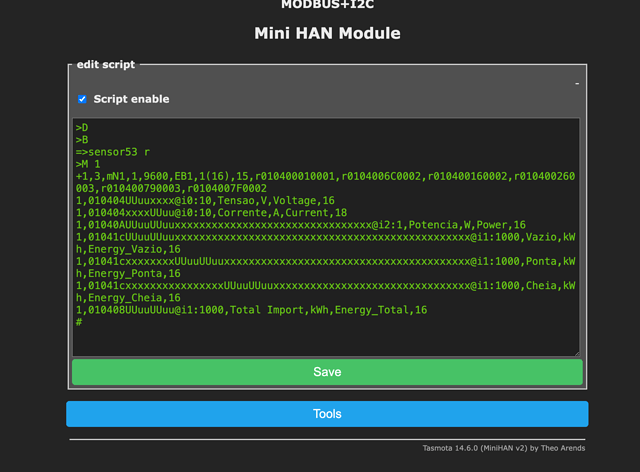Toggle the Script enable checkbox
The width and height of the screenshot is (640, 472).
tap(82, 99)
